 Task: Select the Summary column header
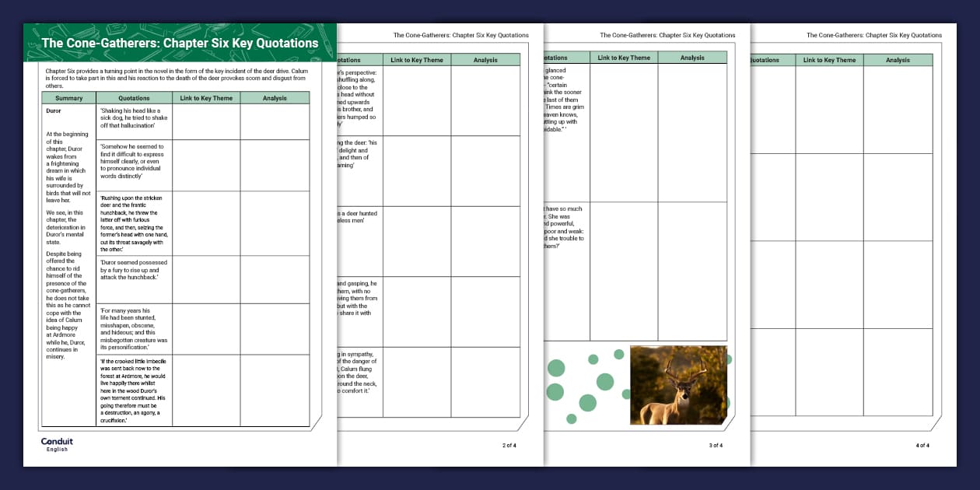pyautogui.click(x=68, y=98)
